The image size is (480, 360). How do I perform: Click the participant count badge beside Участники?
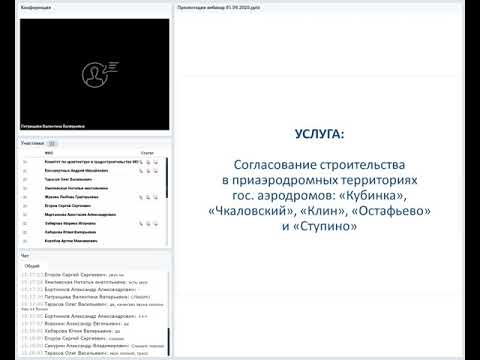52,144
